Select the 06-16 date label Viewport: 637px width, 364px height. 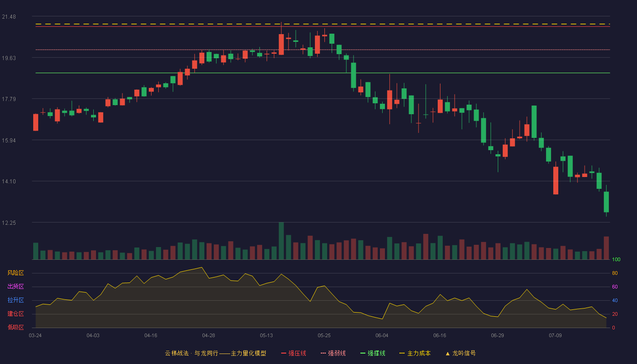(440, 335)
